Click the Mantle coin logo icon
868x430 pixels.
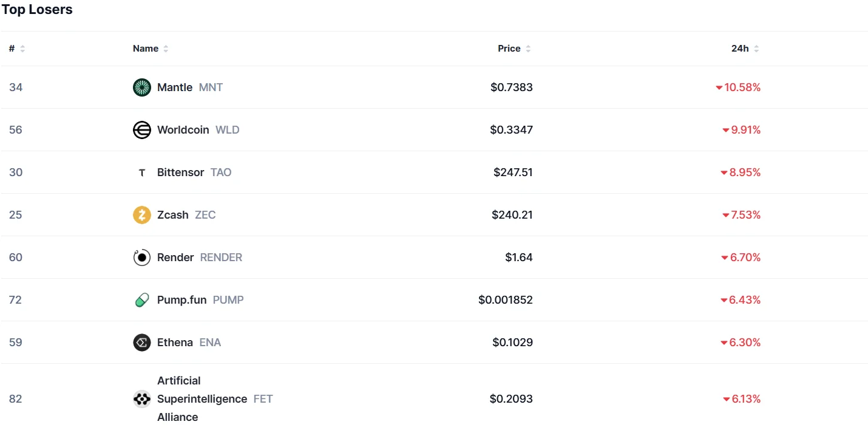coord(141,87)
